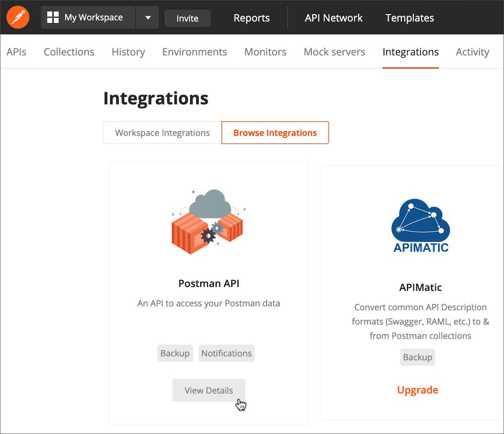Switch to the APIs tab
Screen dimensions: 504x434
[x=16, y=52]
